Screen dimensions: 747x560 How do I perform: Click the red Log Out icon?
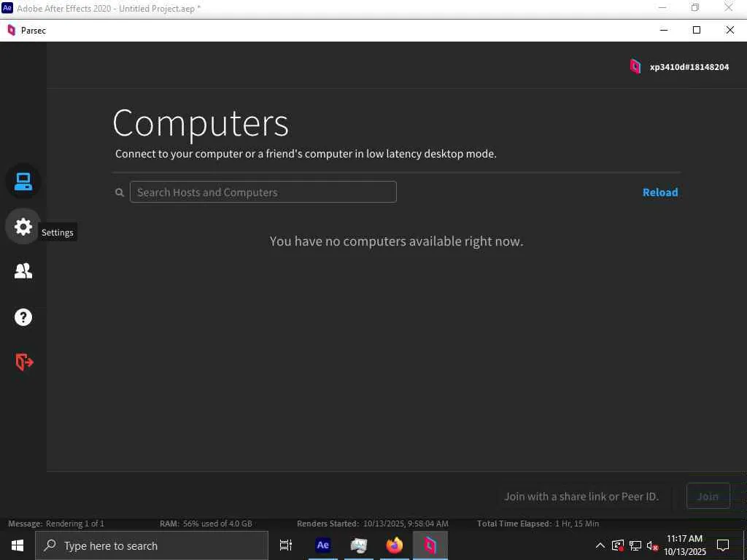24,362
